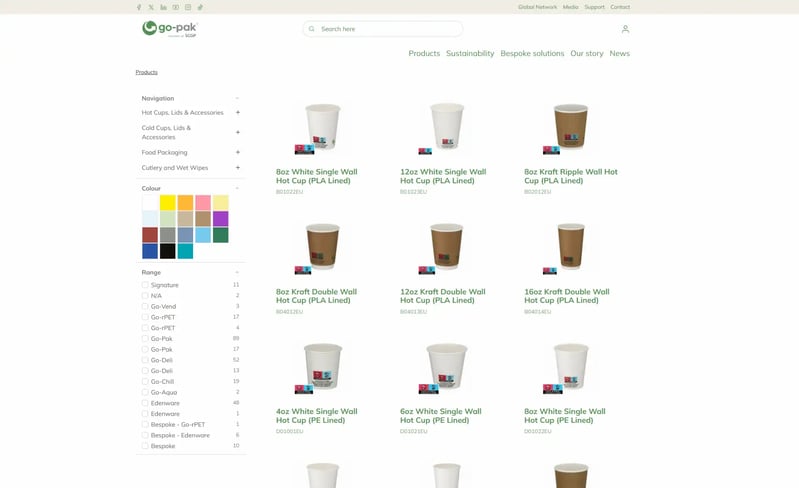Enable the Go-Vend range filter
799x488 pixels.
click(x=145, y=306)
